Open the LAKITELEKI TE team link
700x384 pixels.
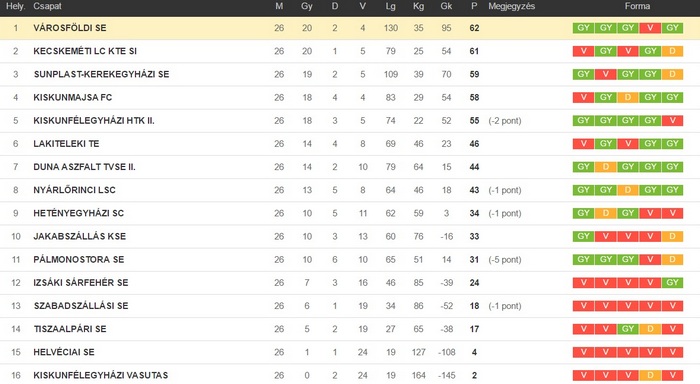(66, 144)
